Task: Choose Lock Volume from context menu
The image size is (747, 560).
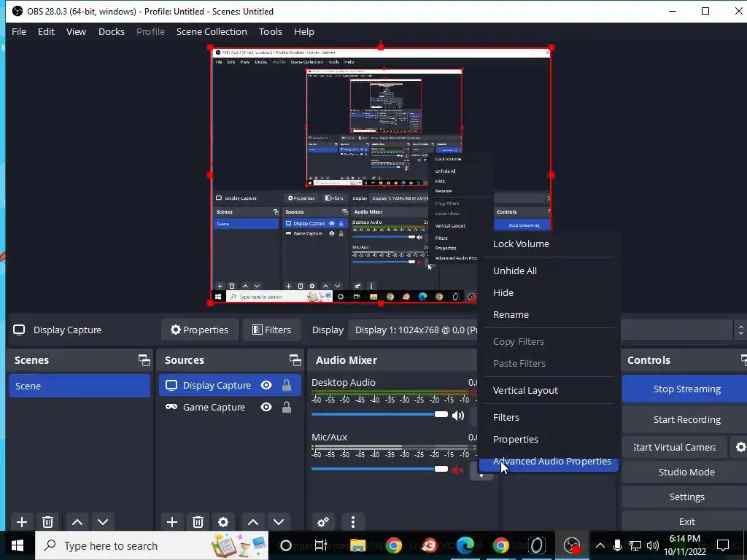Action: (x=549, y=244)
